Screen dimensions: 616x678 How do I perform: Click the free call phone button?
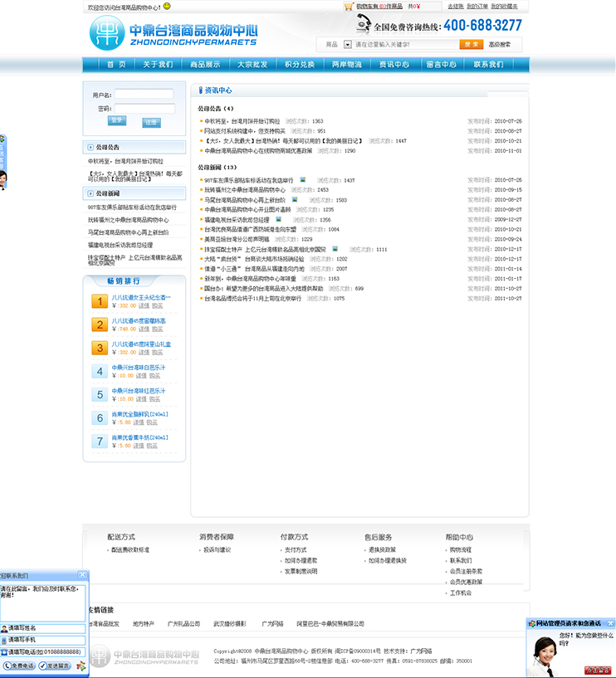tap(19, 666)
